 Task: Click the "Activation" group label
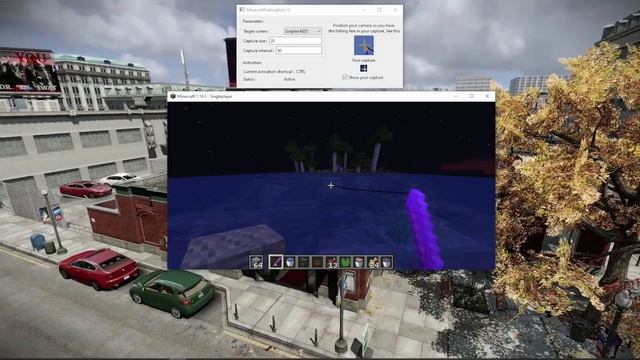point(252,63)
